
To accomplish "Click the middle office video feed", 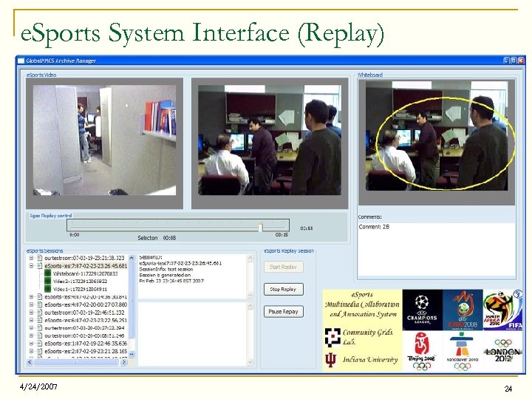I will click(270, 140).
